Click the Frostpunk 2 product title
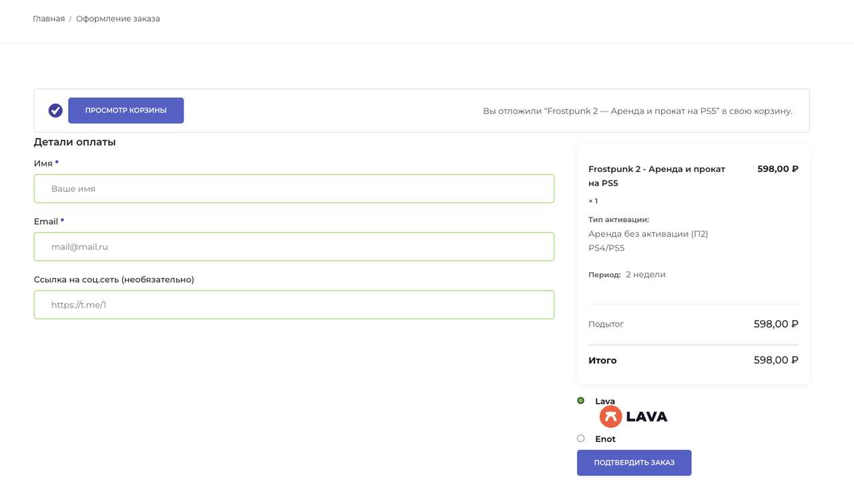 tap(657, 176)
